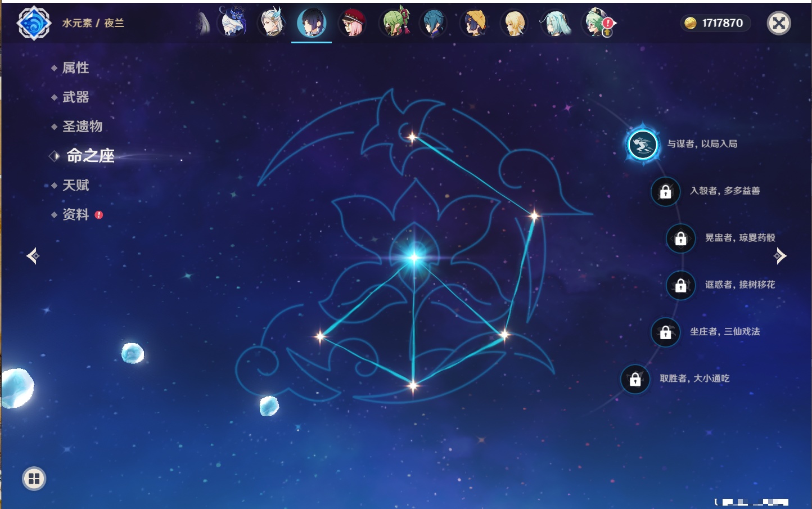
Task: Choose the pink-haired character in red beret
Action: (x=352, y=23)
